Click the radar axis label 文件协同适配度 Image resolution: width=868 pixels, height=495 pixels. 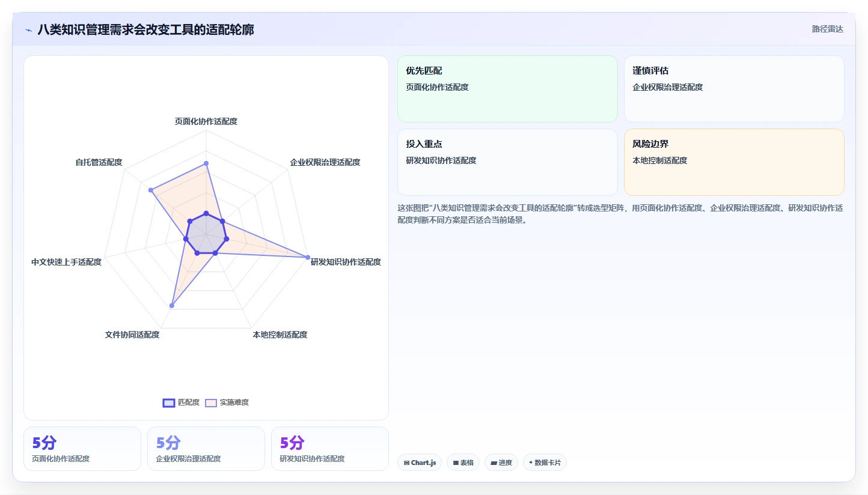coord(132,335)
